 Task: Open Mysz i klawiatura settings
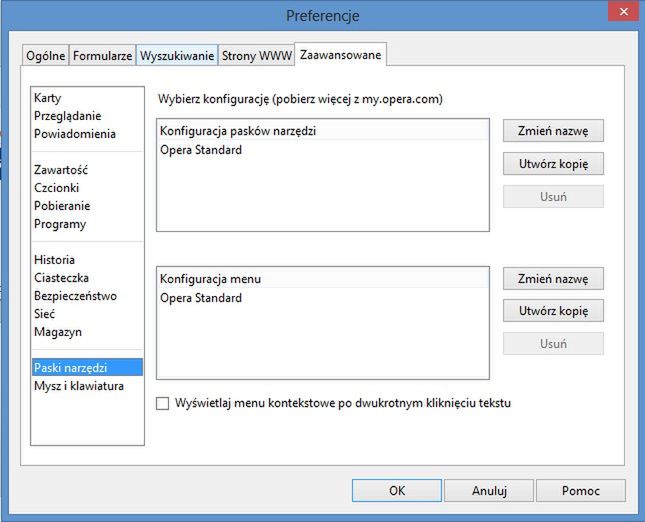[87, 386]
